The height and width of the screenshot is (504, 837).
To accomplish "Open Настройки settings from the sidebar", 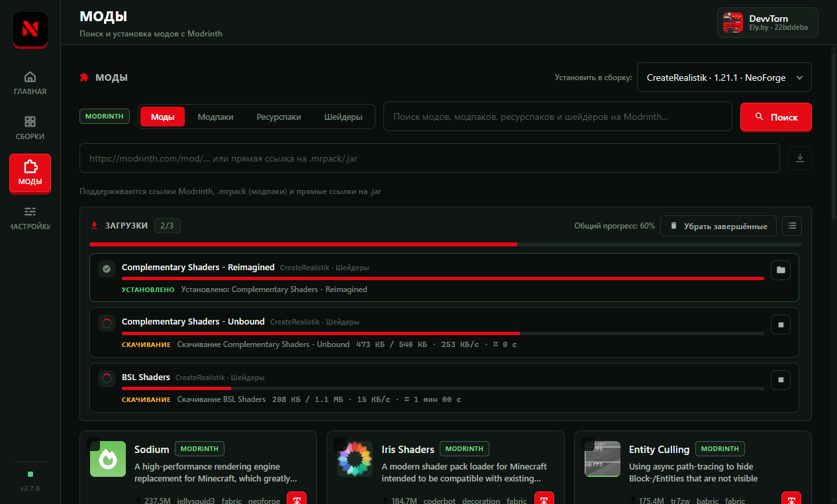I will (30, 218).
